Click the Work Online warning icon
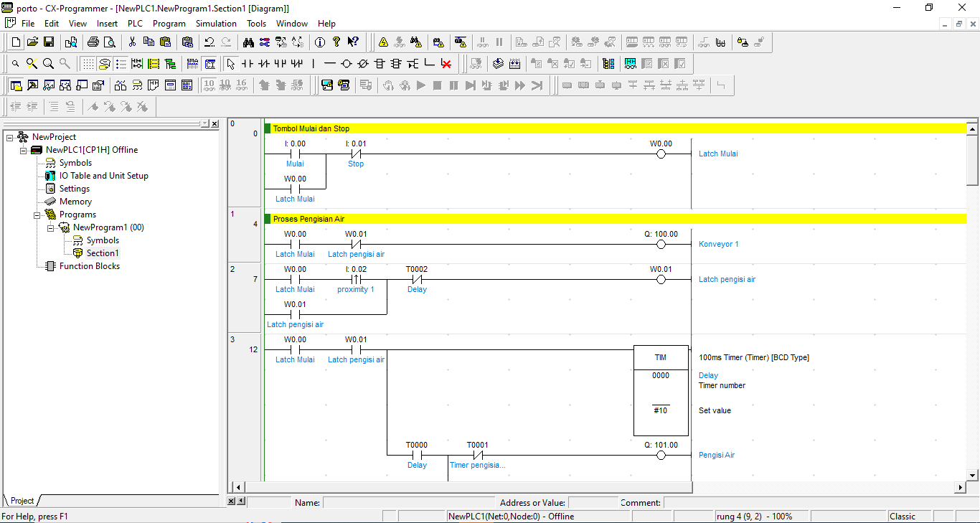This screenshot has width=980, height=523. (383, 42)
